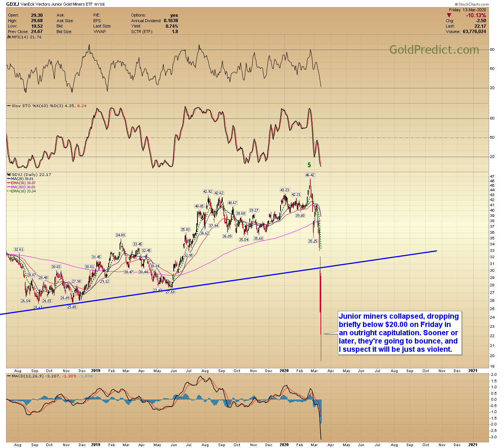This screenshot has height=448, width=504.
Task: Click the 40.67 price label
Action: point(232,203)
